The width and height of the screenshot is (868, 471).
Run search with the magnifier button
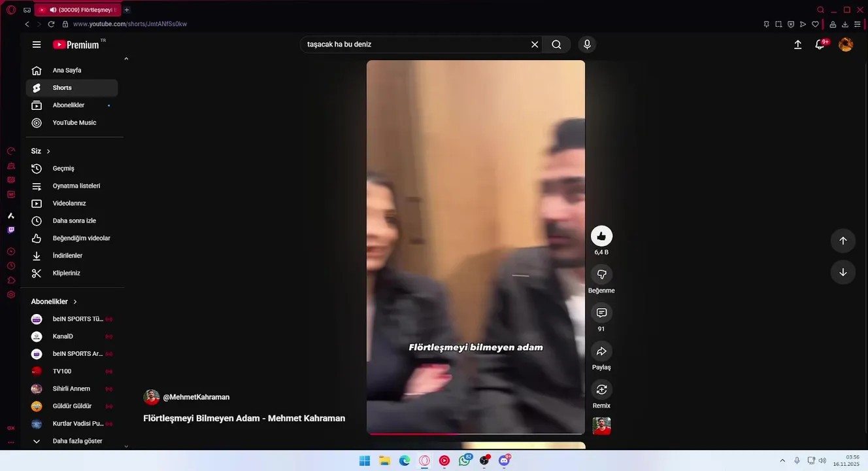556,44
